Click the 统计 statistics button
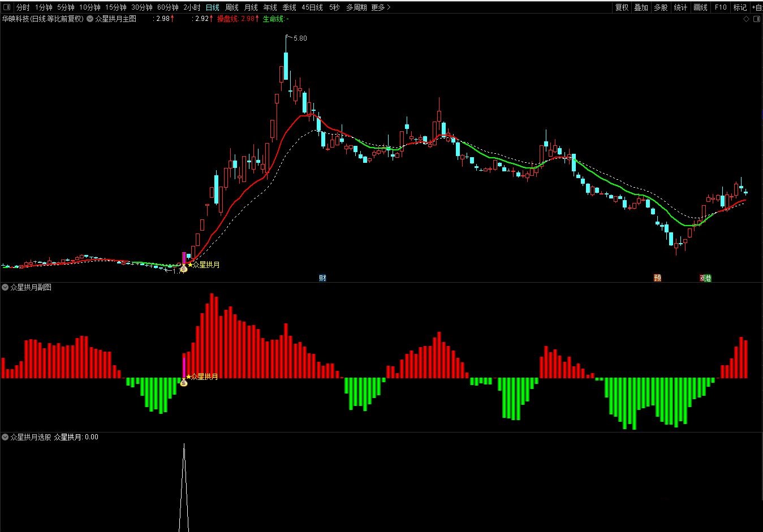 point(680,7)
